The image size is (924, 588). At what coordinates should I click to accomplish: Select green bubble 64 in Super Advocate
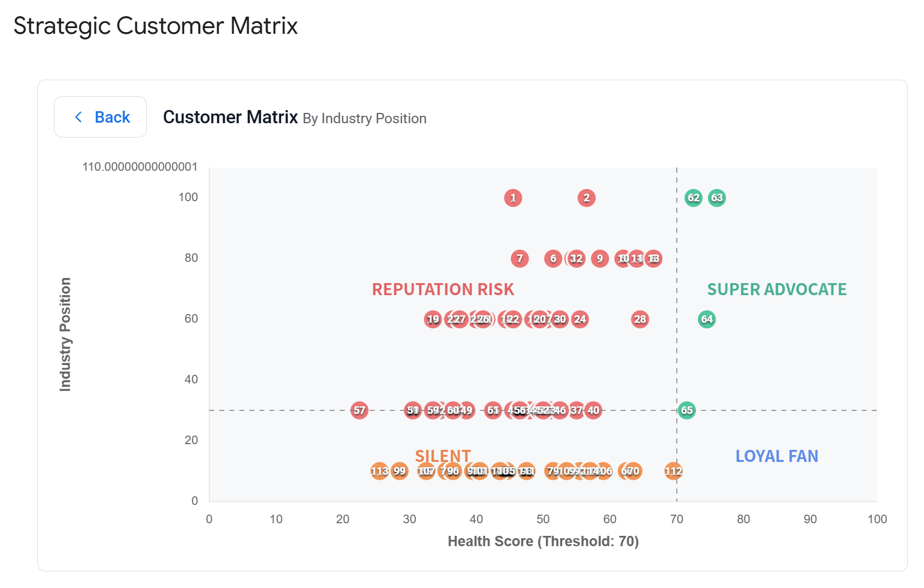point(707,319)
